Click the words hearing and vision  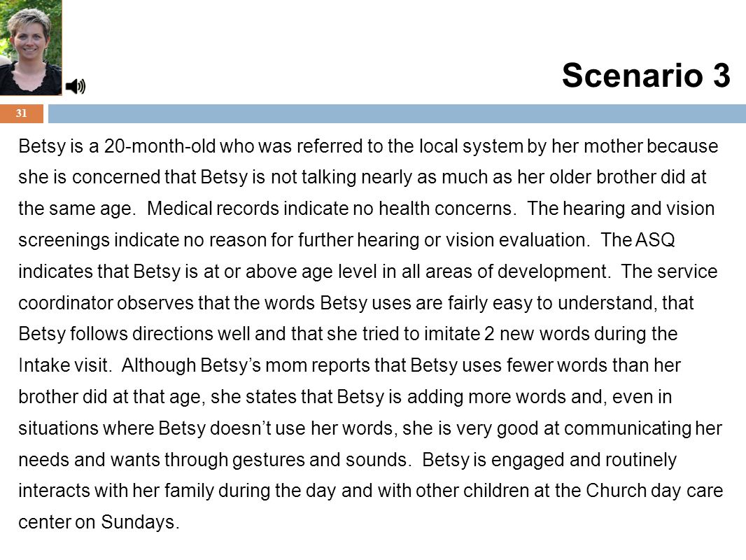[x=638, y=209]
